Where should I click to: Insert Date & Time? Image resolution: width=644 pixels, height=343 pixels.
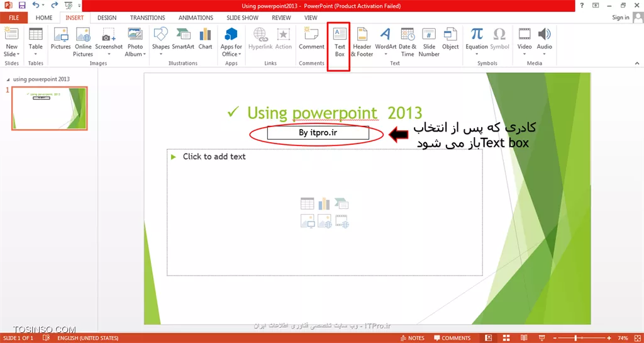408,42
